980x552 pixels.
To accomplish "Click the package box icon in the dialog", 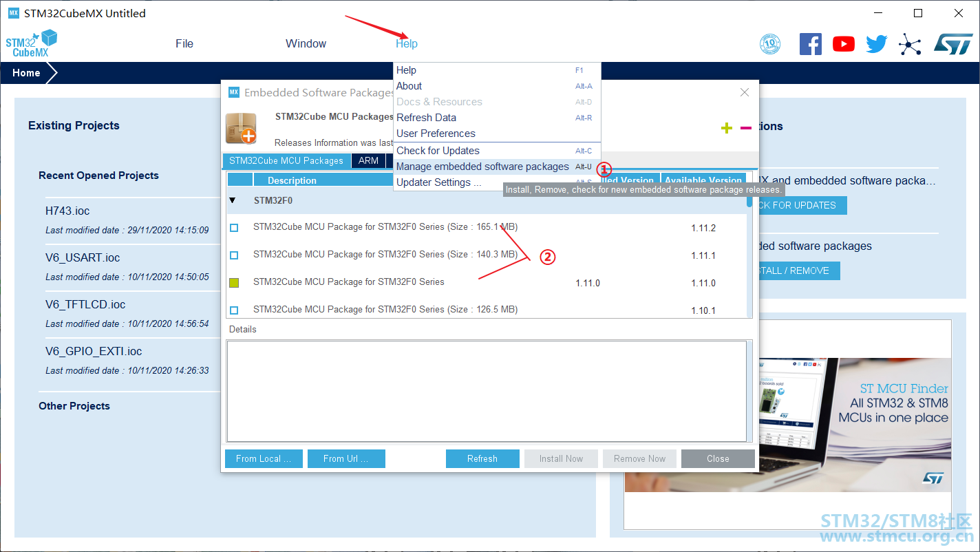I will [x=242, y=128].
